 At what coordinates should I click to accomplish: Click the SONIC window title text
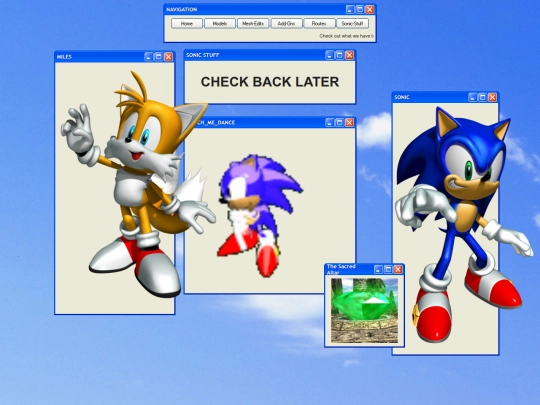[x=402, y=97]
